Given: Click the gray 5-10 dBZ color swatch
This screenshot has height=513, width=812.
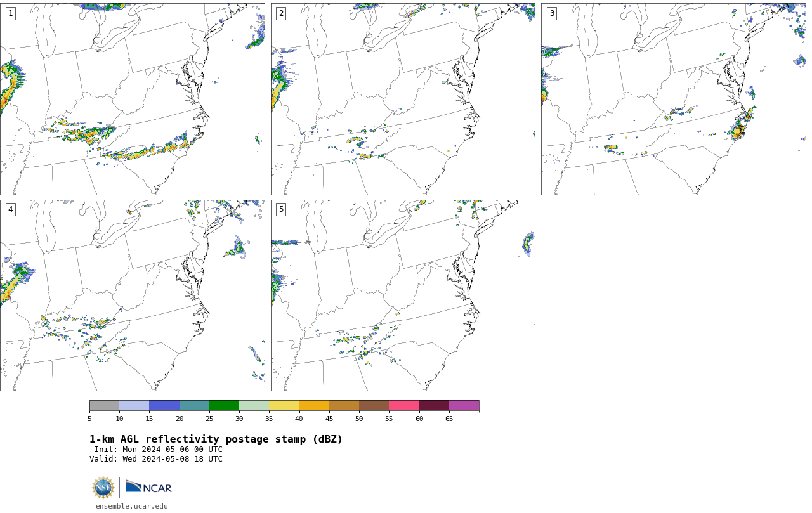Looking at the screenshot, I should tap(104, 406).
